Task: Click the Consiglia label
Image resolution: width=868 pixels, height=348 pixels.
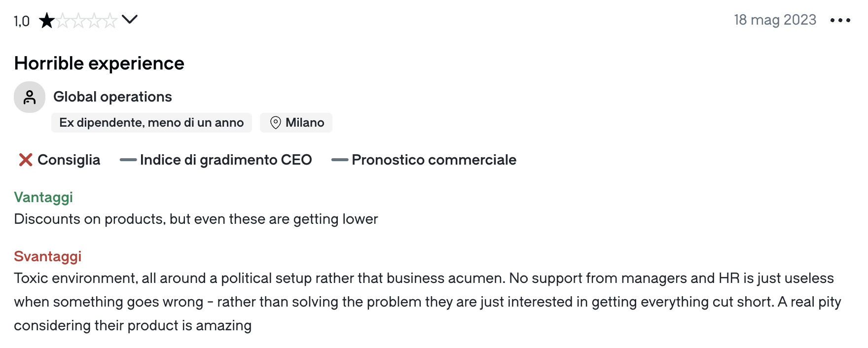Action: click(x=69, y=160)
